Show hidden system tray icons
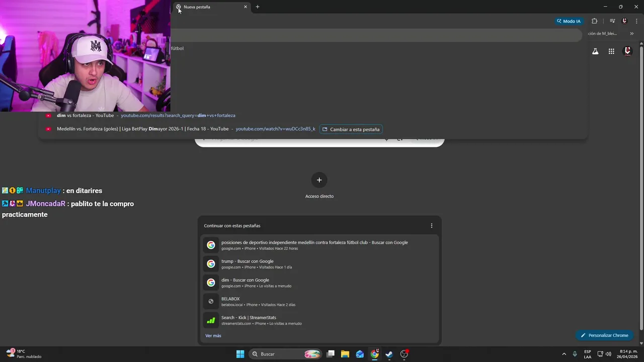644x362 pixels. [563, 354]
